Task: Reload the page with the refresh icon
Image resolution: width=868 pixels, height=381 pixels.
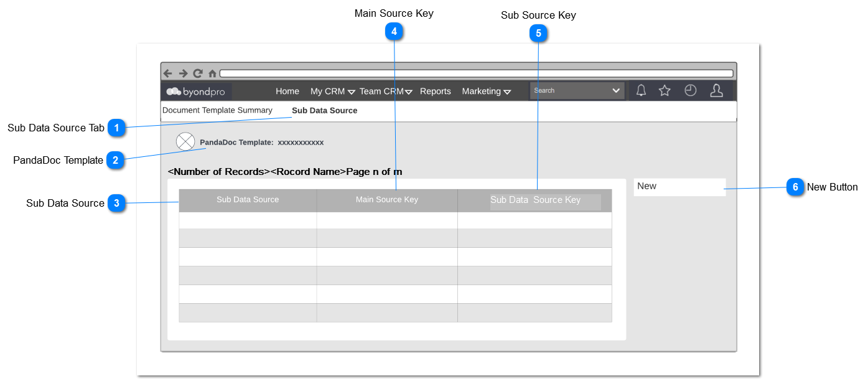Action: tap(198, 73)
